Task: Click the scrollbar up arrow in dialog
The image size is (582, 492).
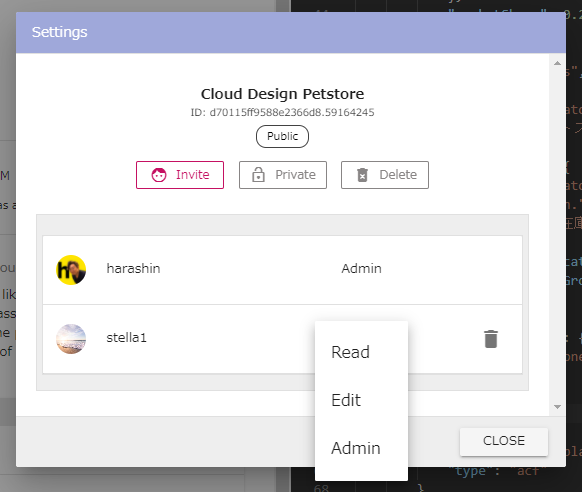Action: coord(557,63)
